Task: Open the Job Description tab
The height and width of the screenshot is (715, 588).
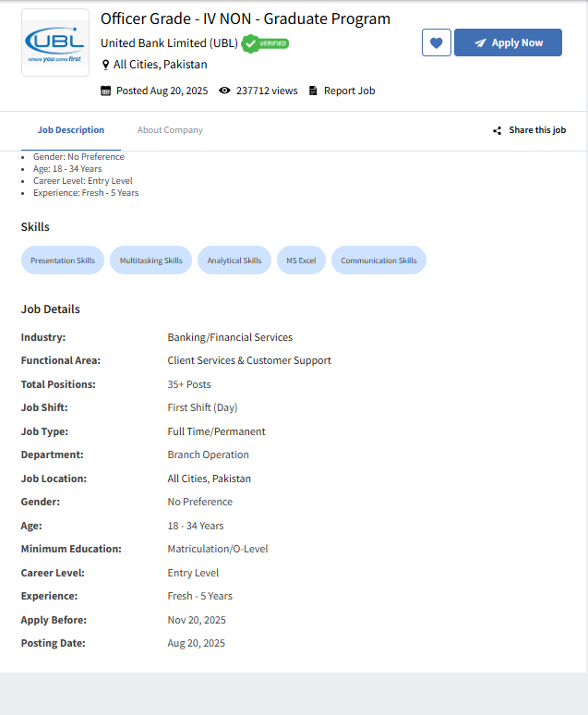Action: 71,130
